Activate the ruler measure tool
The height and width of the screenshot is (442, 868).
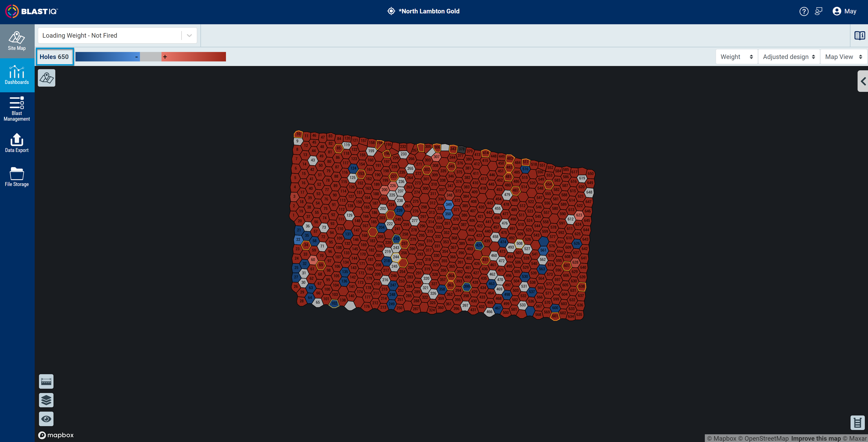(x=46, y=381)
